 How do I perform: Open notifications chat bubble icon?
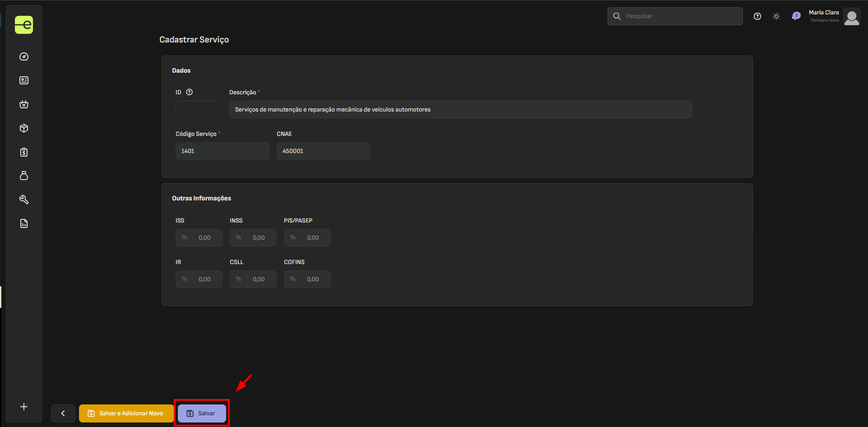tap(796, 16)
